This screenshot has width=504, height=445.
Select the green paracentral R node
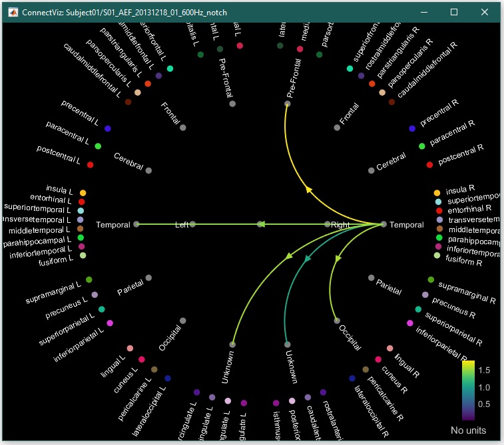tap(421, 146)
